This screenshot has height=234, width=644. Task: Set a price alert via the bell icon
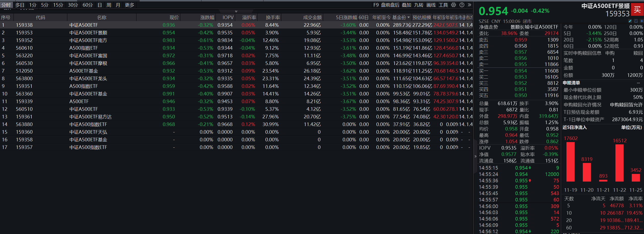(x=636, y=21)
